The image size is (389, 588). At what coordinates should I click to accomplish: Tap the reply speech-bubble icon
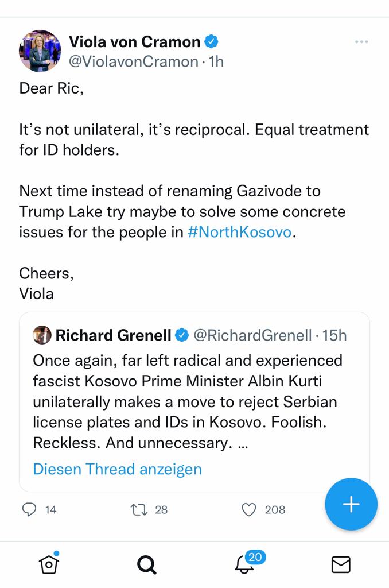point(30,509)
